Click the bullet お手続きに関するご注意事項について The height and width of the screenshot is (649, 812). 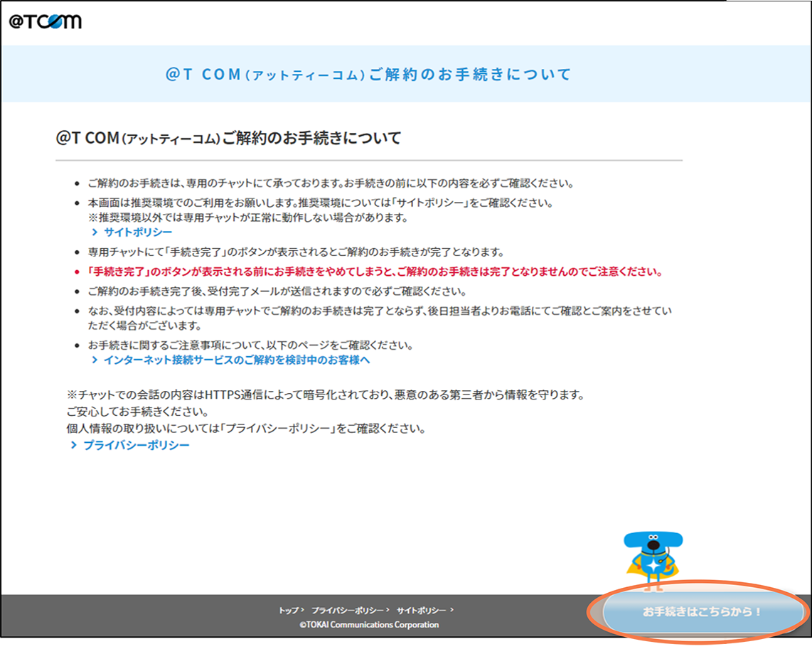click(x=250, y=345)
